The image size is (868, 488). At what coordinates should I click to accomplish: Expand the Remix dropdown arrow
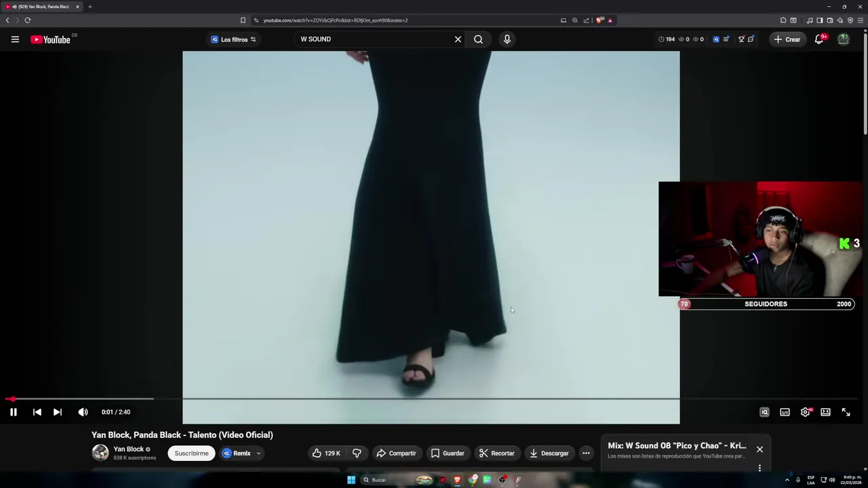pos(258,453)
